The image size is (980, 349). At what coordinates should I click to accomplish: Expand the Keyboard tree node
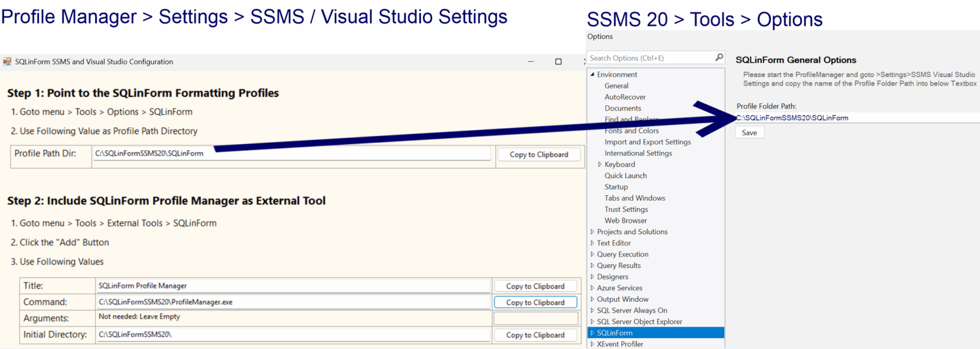tap(600, 165)
